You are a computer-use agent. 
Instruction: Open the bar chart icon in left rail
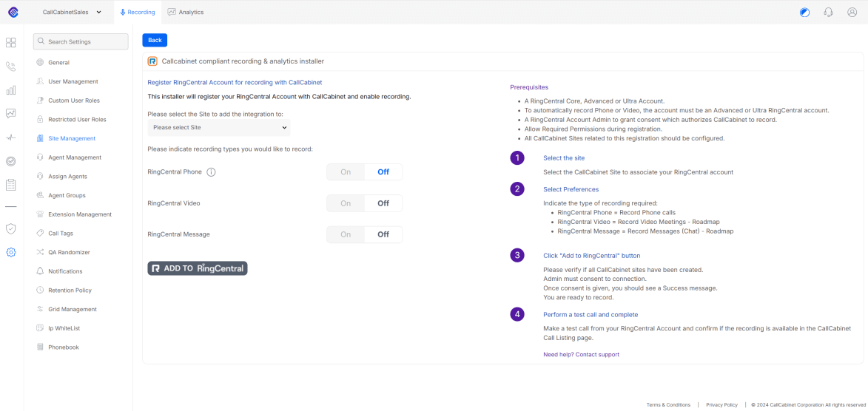click(11, 90)
